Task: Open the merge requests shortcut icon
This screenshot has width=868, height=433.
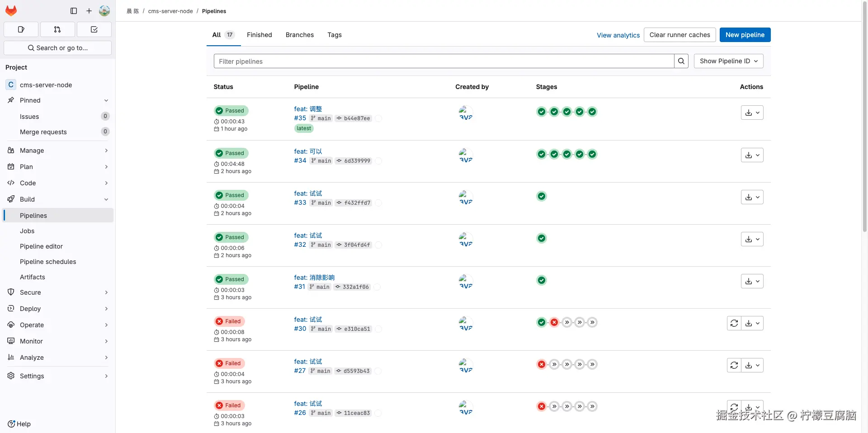Action: [x=57, y=29]
